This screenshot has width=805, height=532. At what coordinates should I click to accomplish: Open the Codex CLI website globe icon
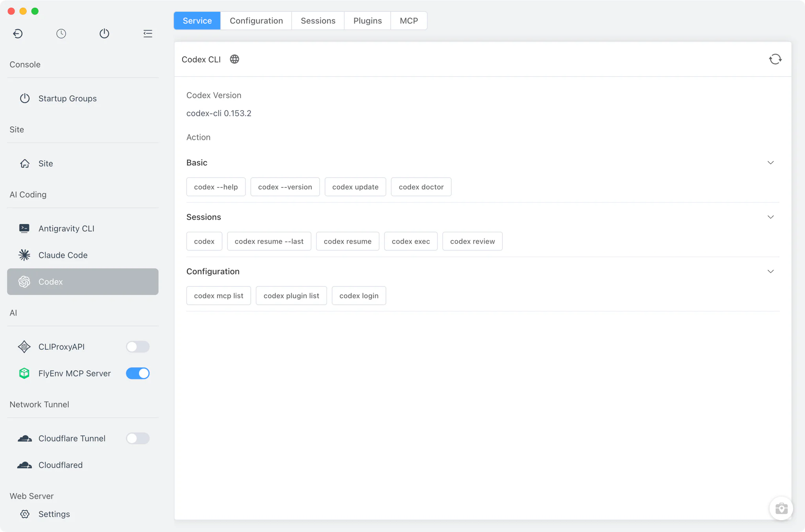[x=235, y=59]
